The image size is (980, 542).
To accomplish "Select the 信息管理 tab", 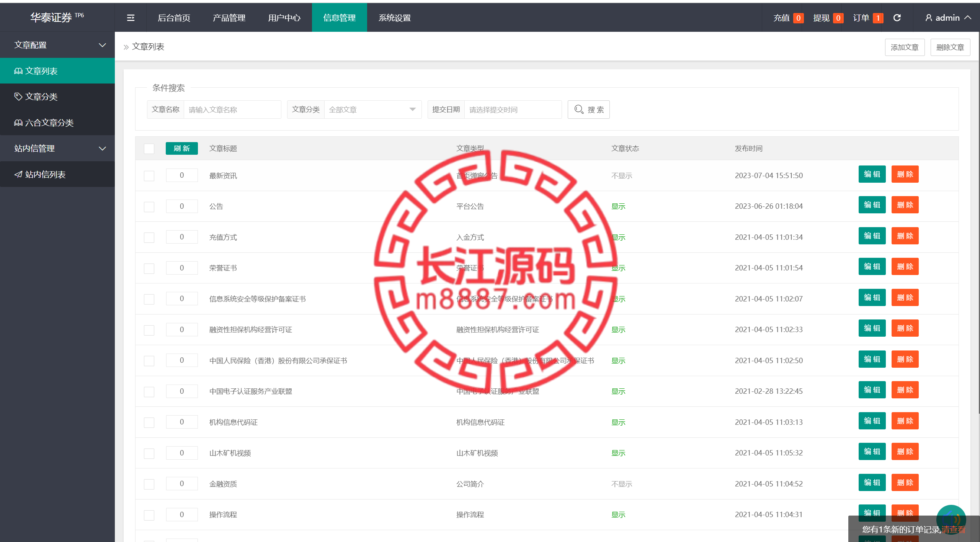I will tap(339, 18).
